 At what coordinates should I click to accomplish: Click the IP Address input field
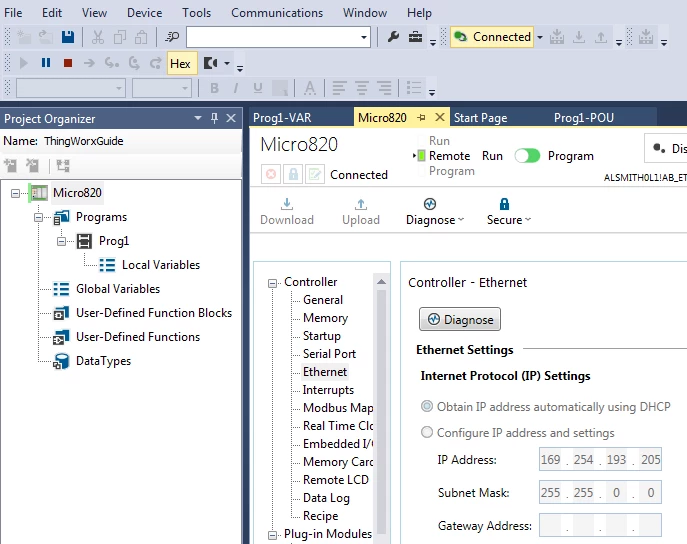click(x=600, y=459)
